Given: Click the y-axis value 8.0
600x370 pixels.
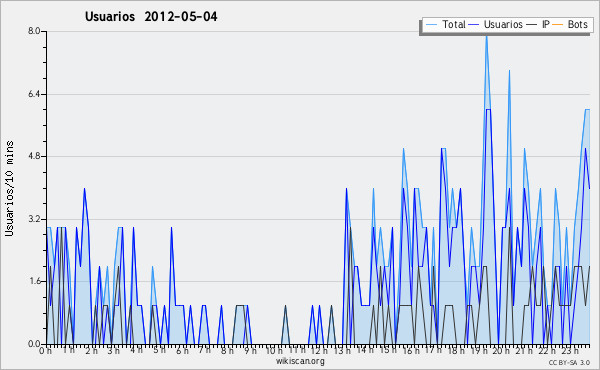Looking at the screenshot, I should pyautogui.click(x=34, y=31).
